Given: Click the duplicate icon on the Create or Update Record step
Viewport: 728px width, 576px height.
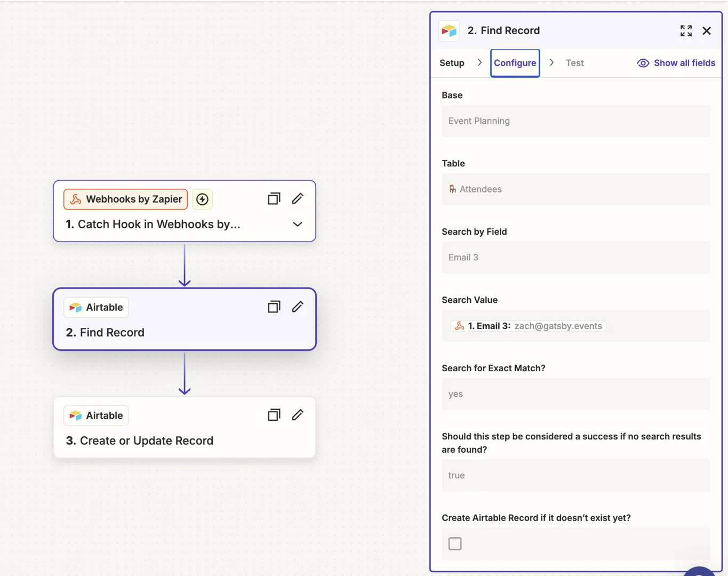Looking at the screenshot, I should click(x=274, y=414).
